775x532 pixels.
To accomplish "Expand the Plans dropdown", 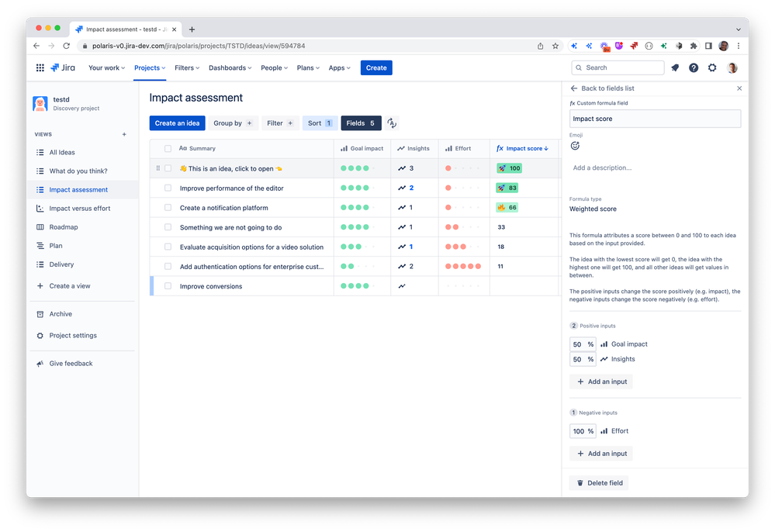I will point(308,67).
